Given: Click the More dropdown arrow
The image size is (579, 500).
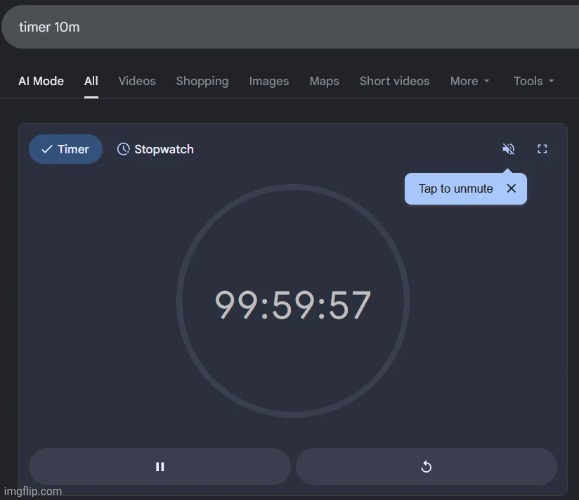Looking at the screenshot, I should [486, 81].
